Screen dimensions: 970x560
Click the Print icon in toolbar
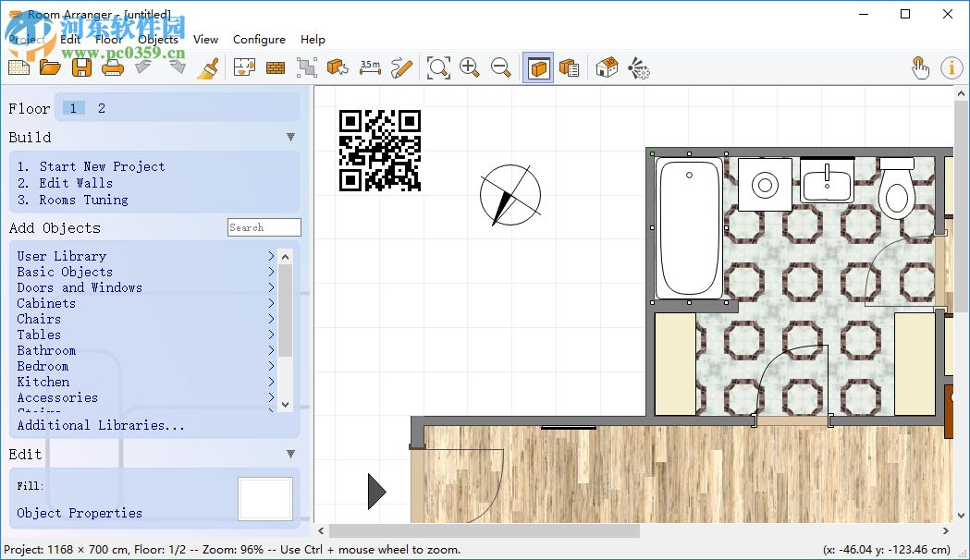coord(112,67)
